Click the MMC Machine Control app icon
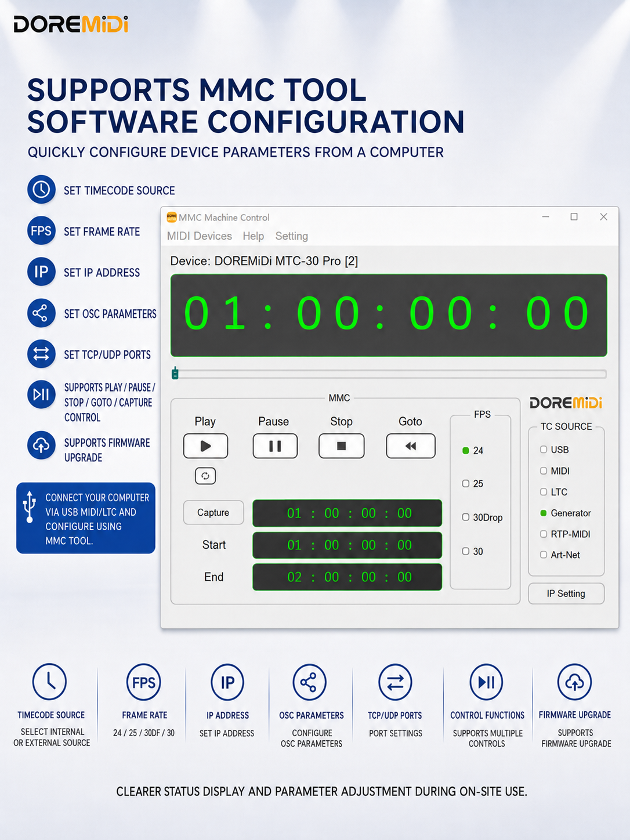 tap(172, 217)
